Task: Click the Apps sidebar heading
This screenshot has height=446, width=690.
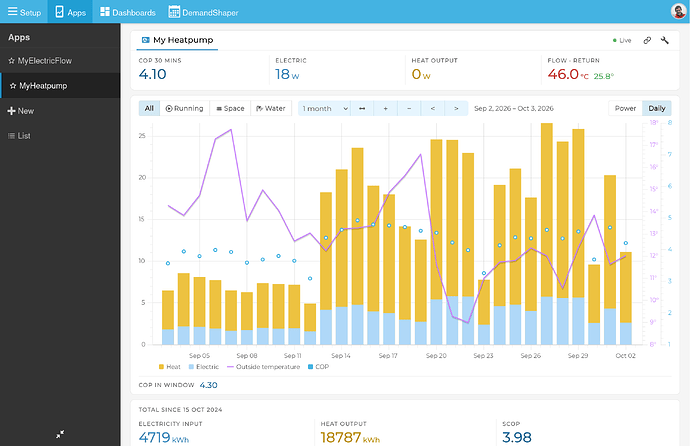Action: 19,37
